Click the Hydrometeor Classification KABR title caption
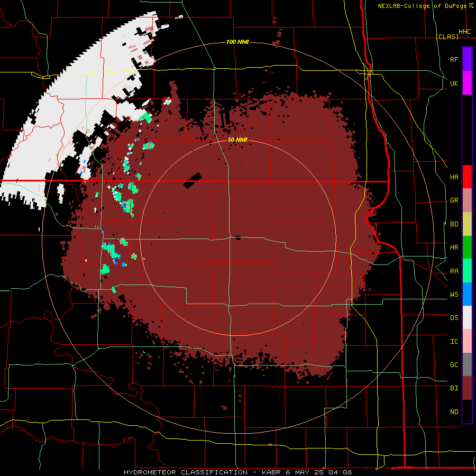476x476 pixels. click(x=237, y=472)
